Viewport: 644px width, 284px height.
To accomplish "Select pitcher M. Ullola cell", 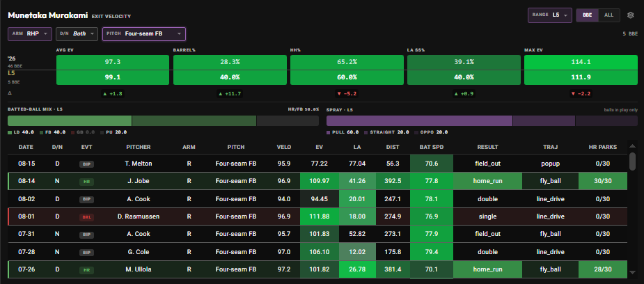I will (139, 269).
